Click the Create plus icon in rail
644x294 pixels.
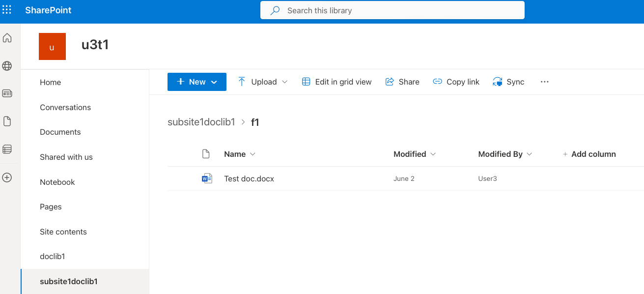coord(7,177)
